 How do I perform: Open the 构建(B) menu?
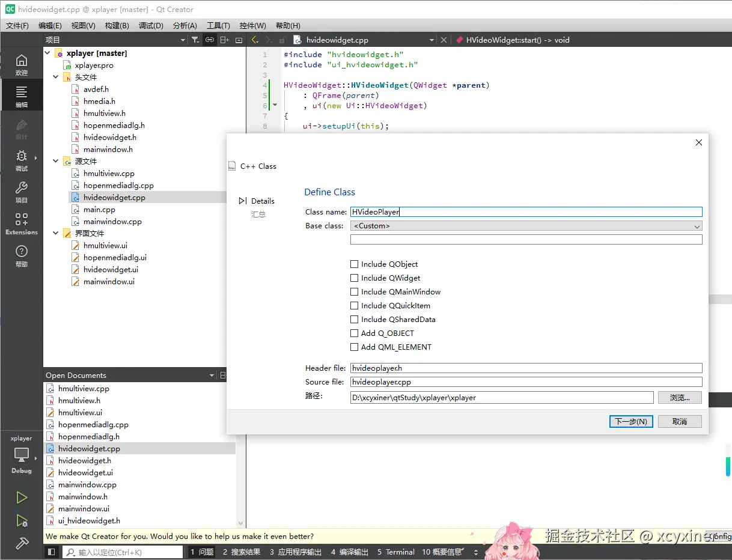click(x=117, y=25)
